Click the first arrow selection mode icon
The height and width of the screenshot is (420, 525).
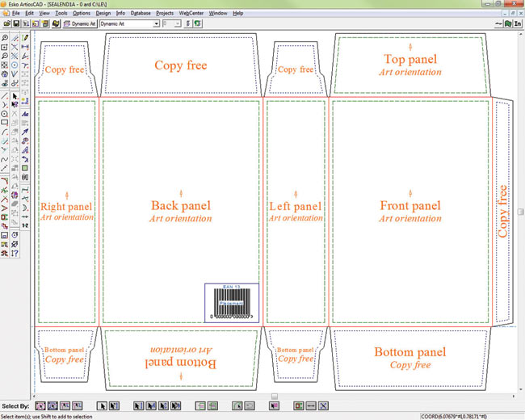[103, 405]
